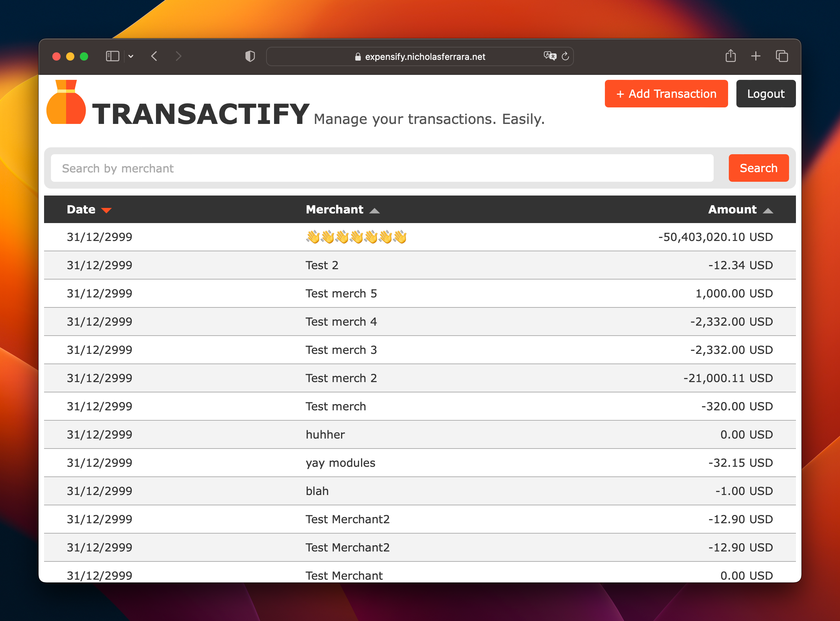The height and width of the screenshot is (621, 840).
Task: Go back with the back arrow
Action: tap(154, 56)
